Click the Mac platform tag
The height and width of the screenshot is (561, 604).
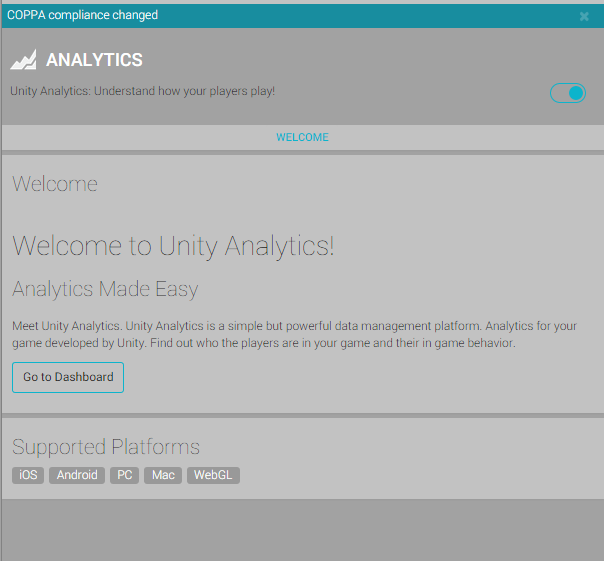click(163, 475)
